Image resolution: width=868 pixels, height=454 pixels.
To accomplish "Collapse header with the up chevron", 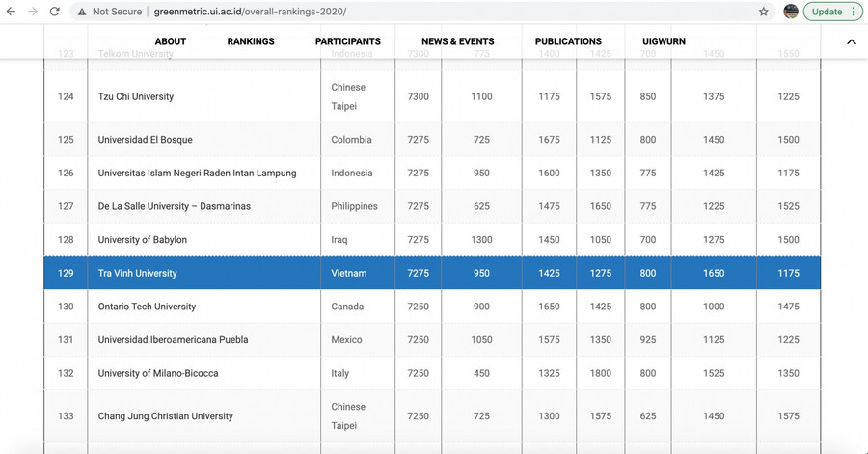I will pos(852,41).
